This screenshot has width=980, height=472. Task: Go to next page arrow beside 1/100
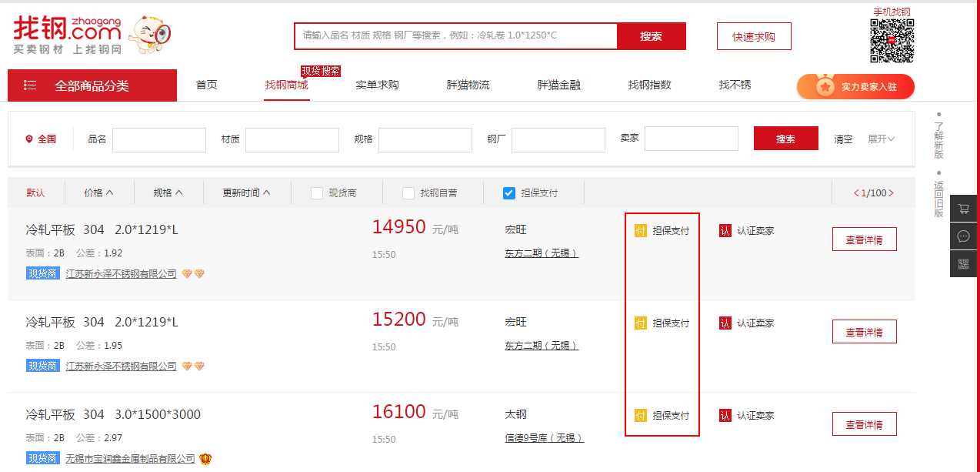click(x=892, y=193)
